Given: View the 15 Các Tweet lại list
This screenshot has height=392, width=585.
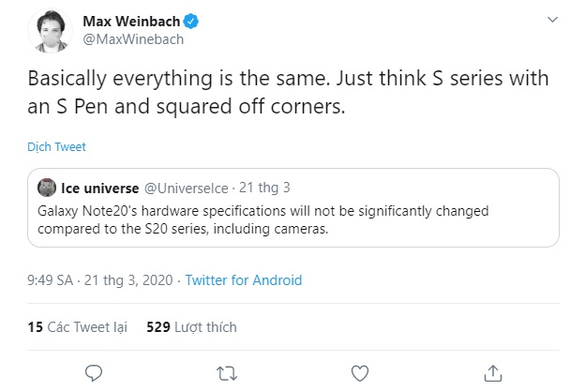Looking at the screenshot, I should [77, 327].
